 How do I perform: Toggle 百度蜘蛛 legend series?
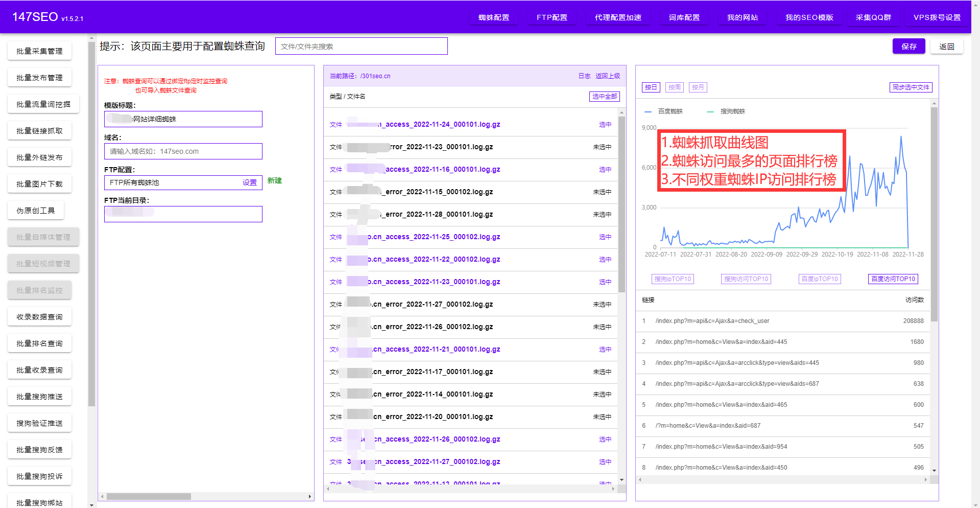click(x=664, y=111)
